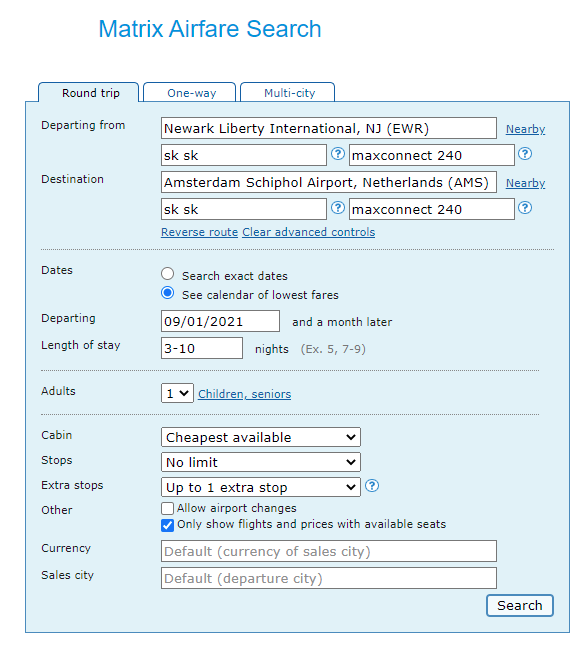Focus the Departing date input field
Screen dimensions: 588x655
pos(220,321)
